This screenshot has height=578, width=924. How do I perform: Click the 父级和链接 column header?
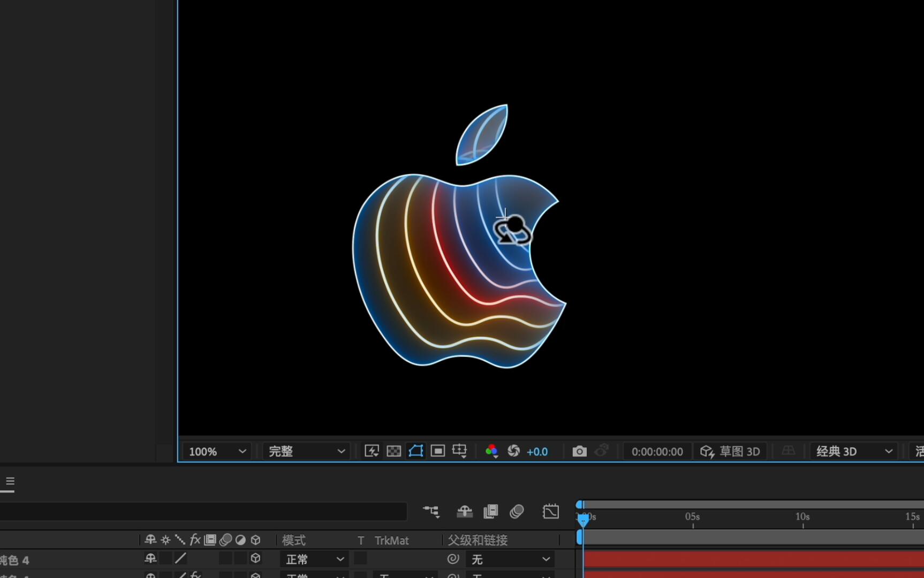478,540
